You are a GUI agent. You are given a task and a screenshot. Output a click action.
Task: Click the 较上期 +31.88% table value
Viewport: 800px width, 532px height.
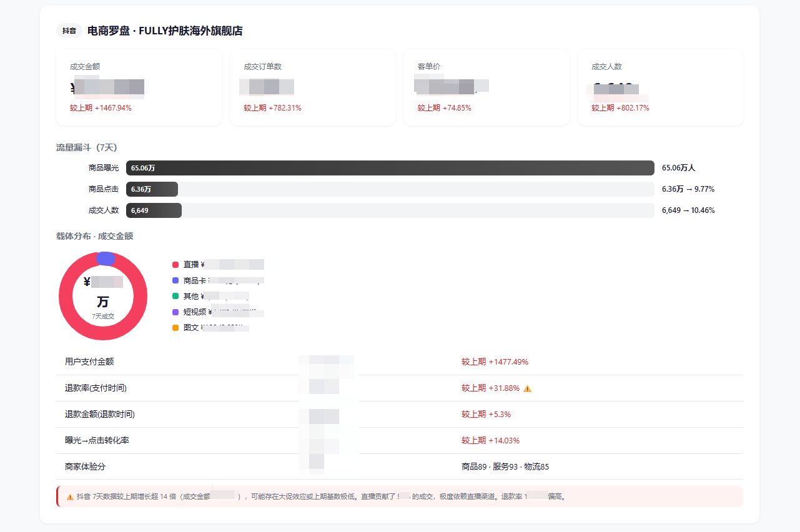click(x=490, y=388)
